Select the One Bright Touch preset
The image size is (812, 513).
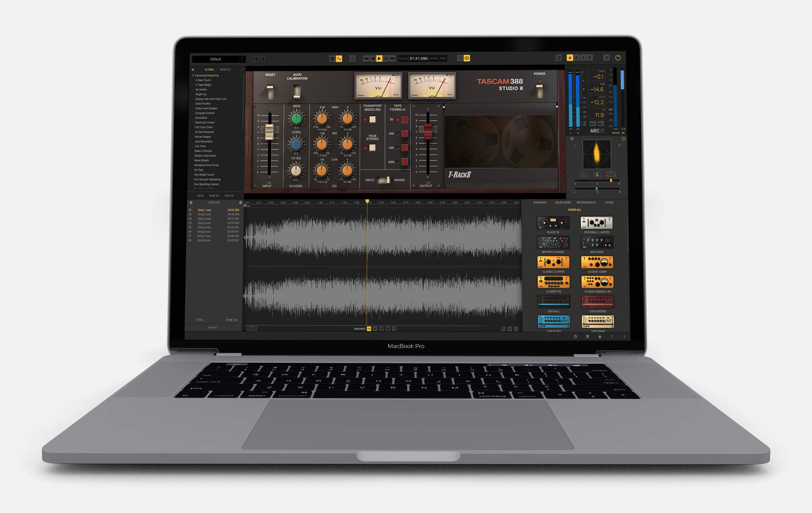click(204, 175)
